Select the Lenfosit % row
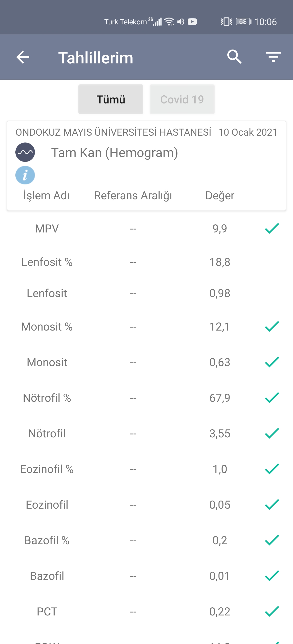The height and width of the screenshot is (644, 293). point(47,262)
